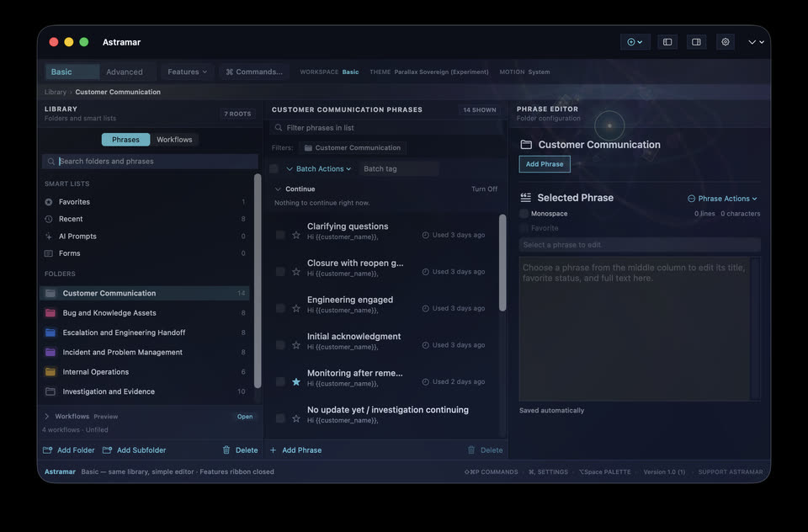Click the outlined Add Phrase button in editor
The width and height of the screenshot is (808, 532).
click(545, 164)
